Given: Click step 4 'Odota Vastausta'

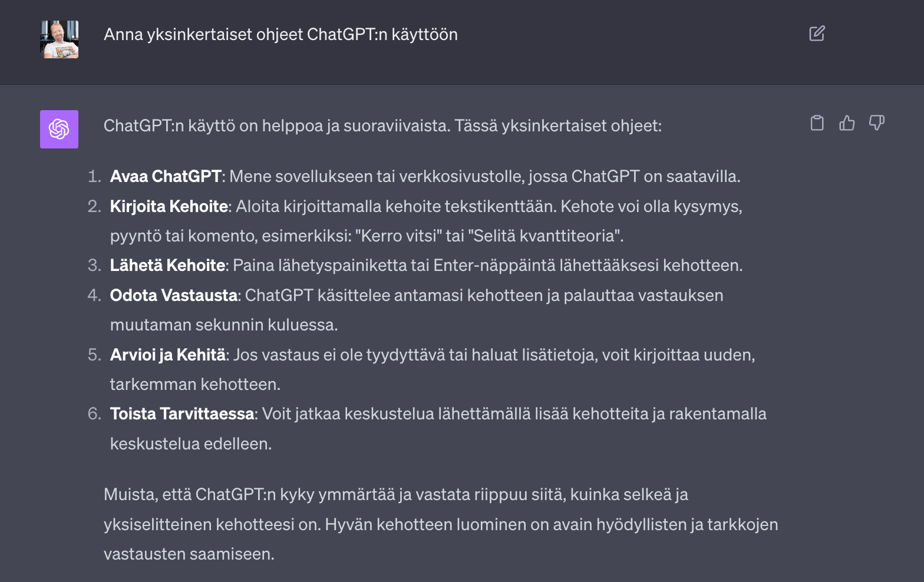Looking at the screenshot, I should coord(173,295).
